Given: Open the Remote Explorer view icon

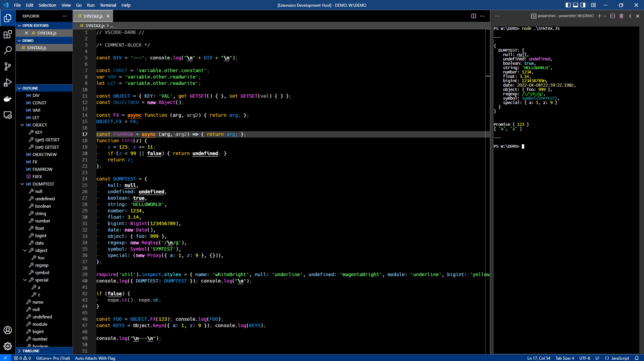Looking at the screenshot, I should (8, 115).
